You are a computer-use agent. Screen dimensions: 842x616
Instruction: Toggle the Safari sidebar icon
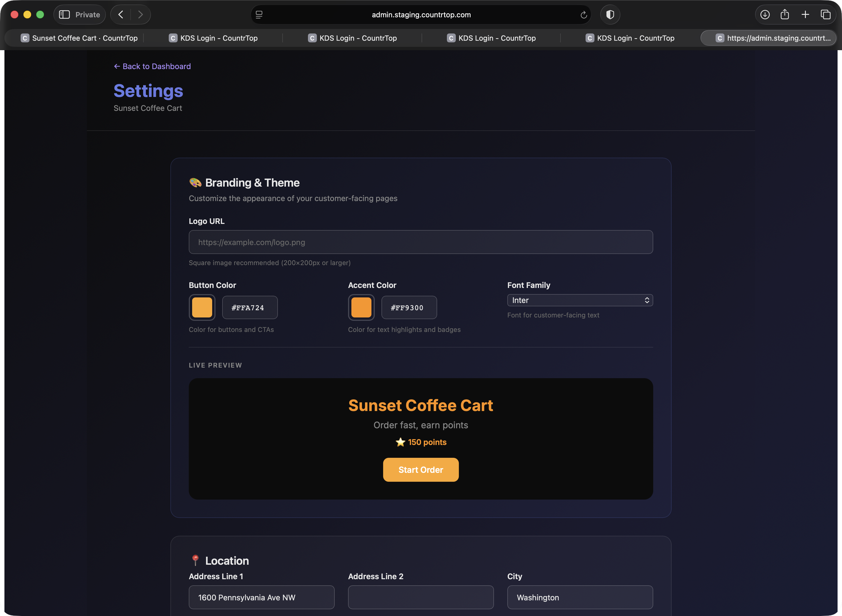coord(65,14)
